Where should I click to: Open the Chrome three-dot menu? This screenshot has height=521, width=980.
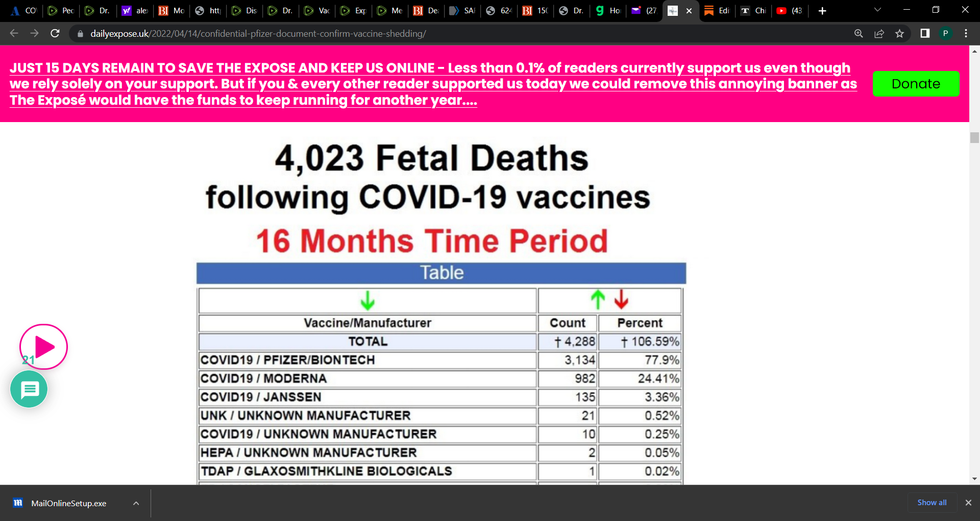(966, 34)
